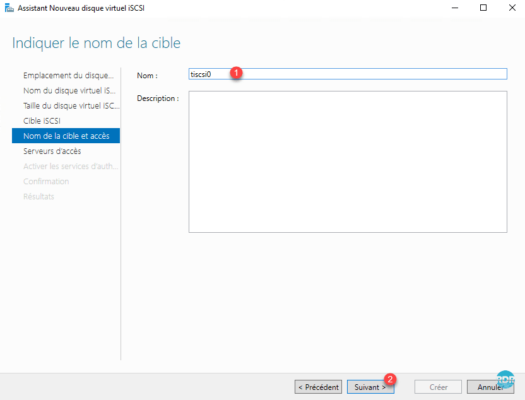Cancel the wizard with Annuler
Screen dimensions: 525x400
[x=491, y=387]
